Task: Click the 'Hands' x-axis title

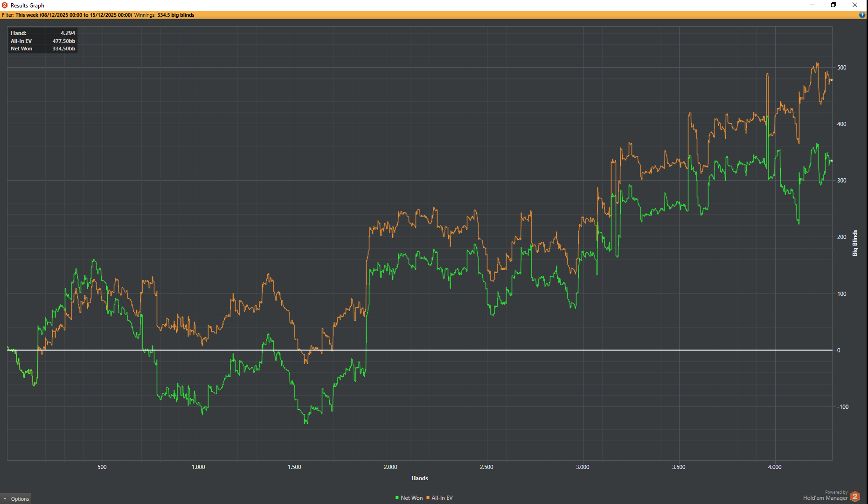Action: point(420,478)
